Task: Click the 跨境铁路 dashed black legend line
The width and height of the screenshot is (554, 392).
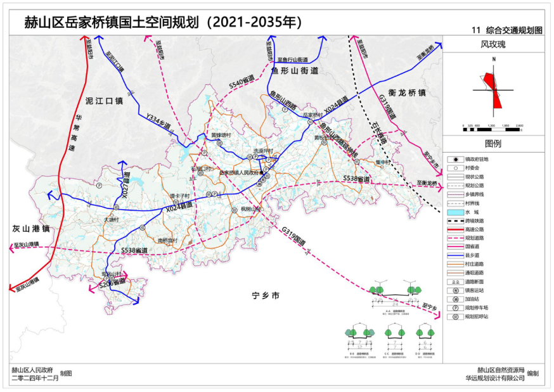Action: 455,221
